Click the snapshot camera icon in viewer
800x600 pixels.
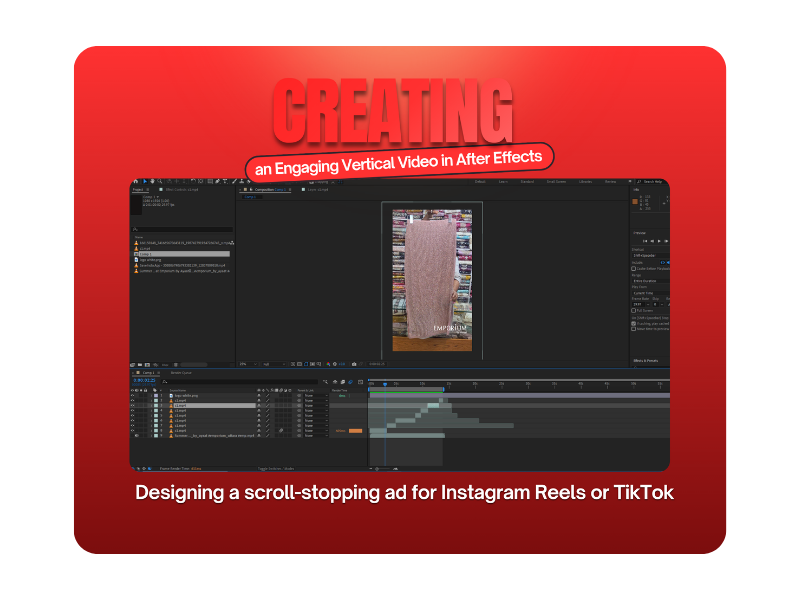[354, 364]
